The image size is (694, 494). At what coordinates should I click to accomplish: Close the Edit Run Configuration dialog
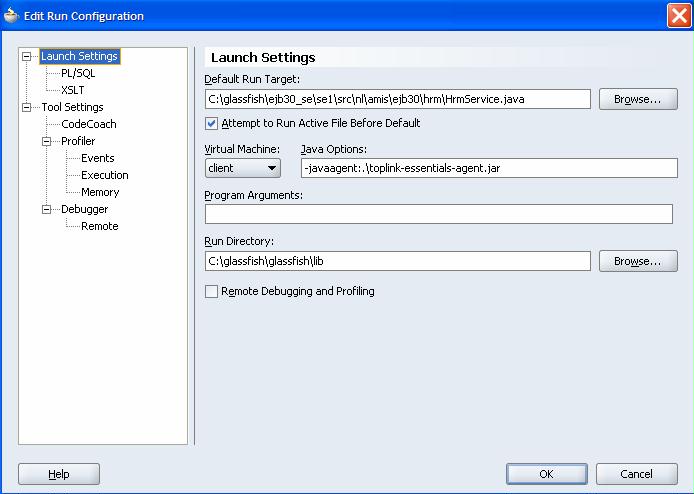pyautogui.click(x=679, y=15)
